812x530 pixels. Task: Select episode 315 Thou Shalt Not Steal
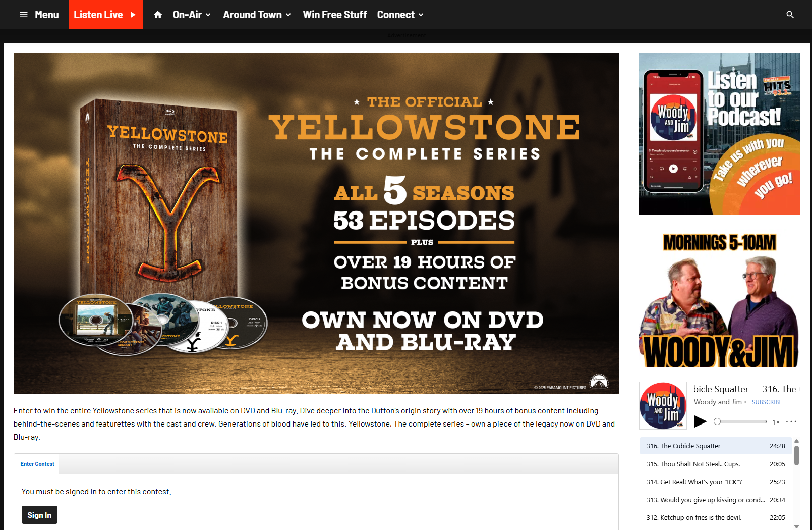tap(715, 464)
